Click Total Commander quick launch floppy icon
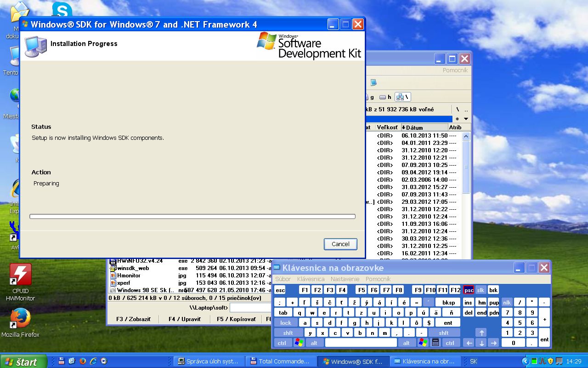 [61, 361]
